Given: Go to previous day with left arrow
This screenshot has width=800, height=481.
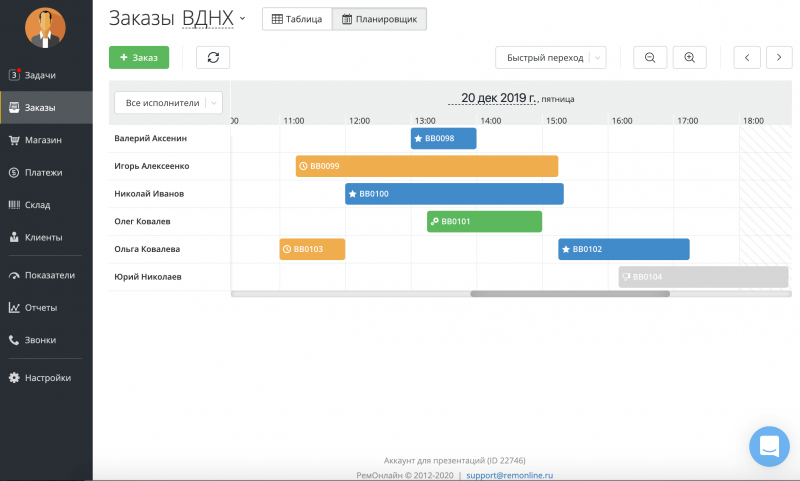Looking at the screenshot, I should (x=747, y=57).
